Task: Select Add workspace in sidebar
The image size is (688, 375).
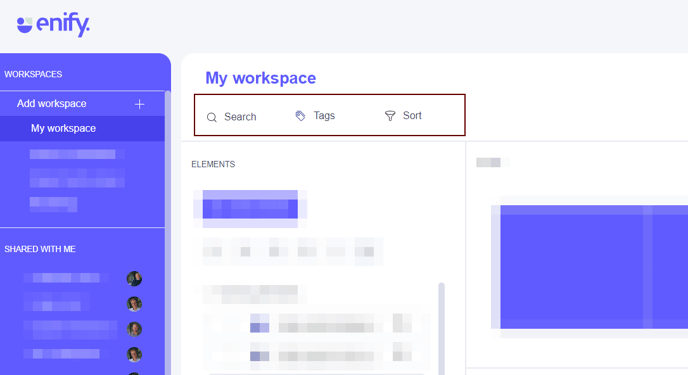Action: click(82, 104)
